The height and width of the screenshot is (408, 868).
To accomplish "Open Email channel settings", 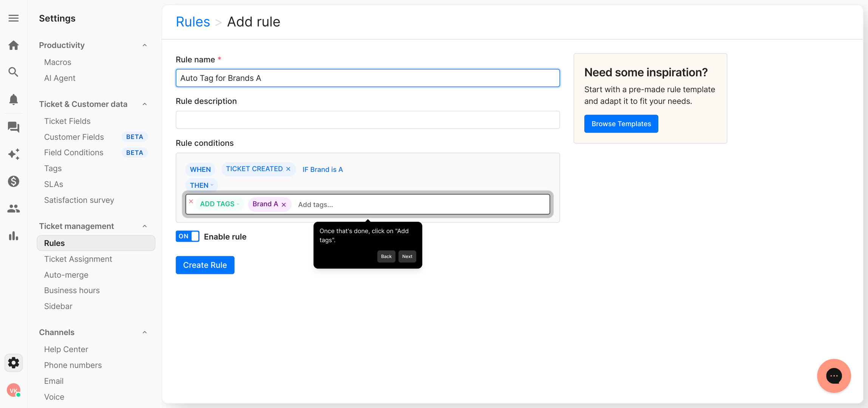I will click(x=54, y=381).
